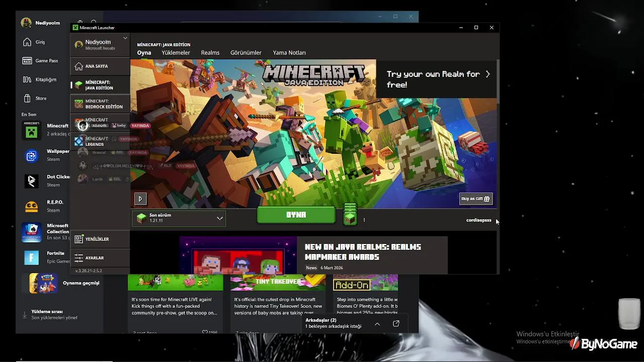This screenshot has height=362, width=644.
Task: Collapse the Arkadaşlar friends panel chevron
Action: point(377,324)
